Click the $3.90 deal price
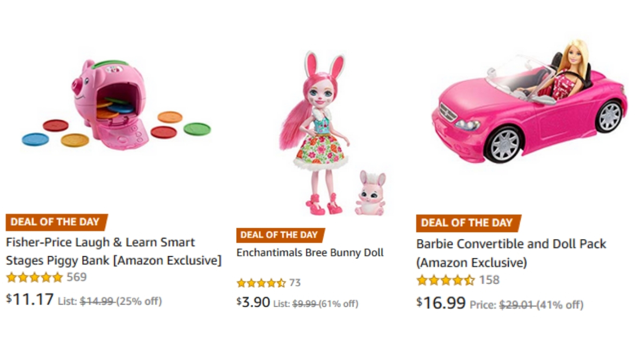The height and width of the screenshot is (340, 644). [x=253, y=302]
